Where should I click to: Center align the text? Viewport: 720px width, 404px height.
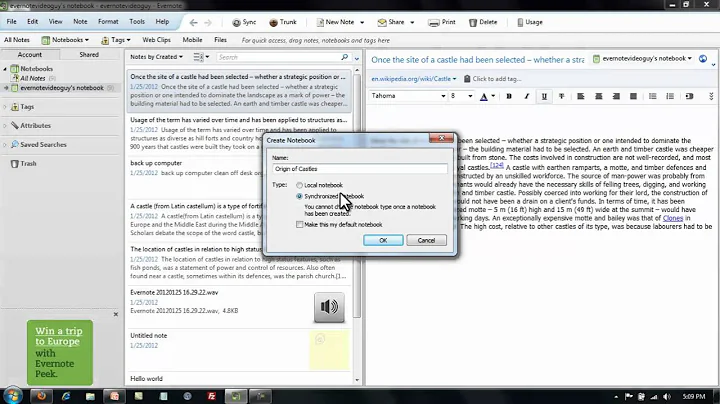(x=598, y=96)
